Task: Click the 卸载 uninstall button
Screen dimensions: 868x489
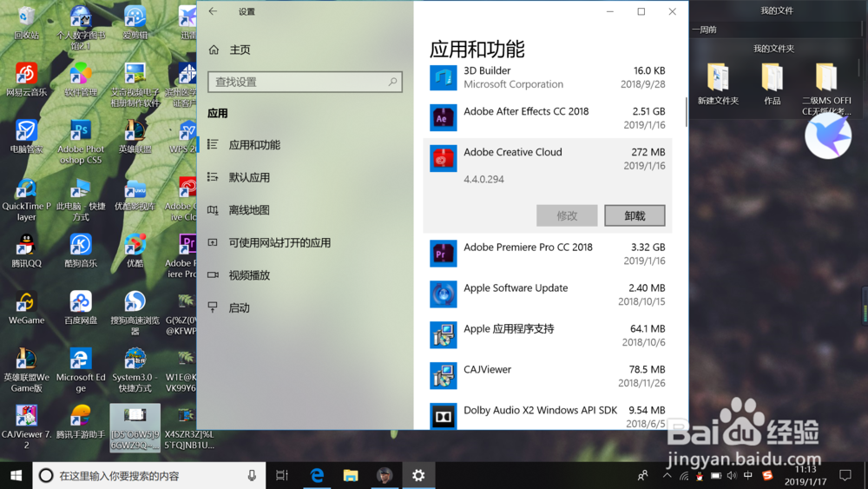Action: (635, 215)
